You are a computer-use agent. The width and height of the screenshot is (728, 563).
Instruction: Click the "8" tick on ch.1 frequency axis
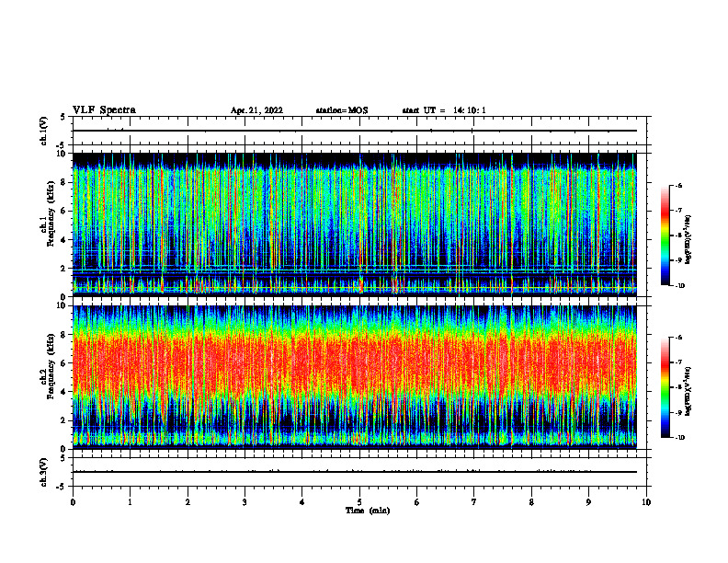click(63, 182)
